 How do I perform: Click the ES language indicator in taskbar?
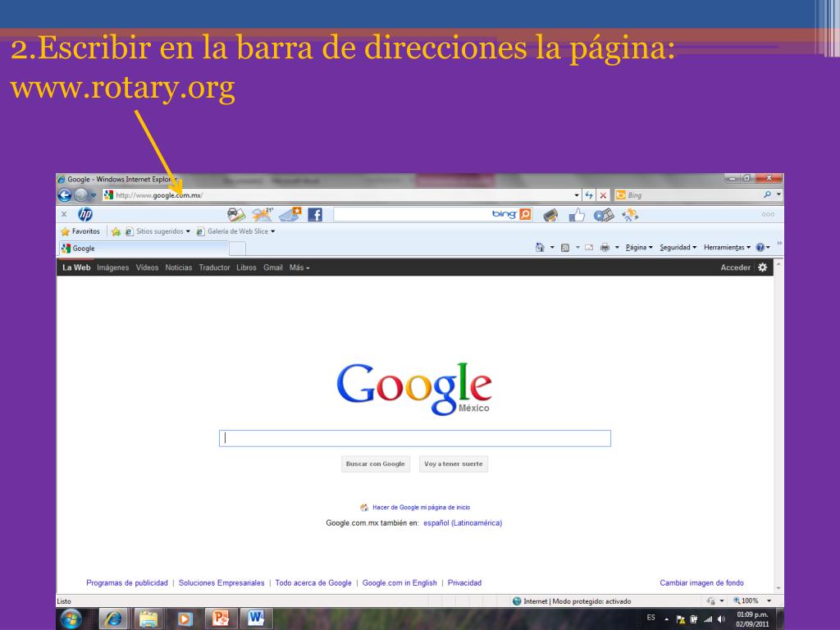tap(651, 618)
